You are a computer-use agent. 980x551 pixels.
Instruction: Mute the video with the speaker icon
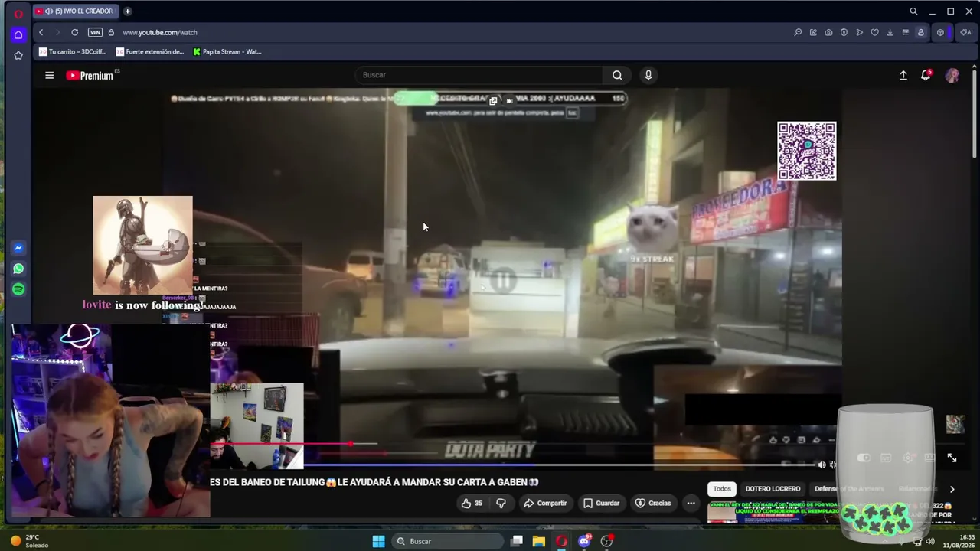click(822, 465)
